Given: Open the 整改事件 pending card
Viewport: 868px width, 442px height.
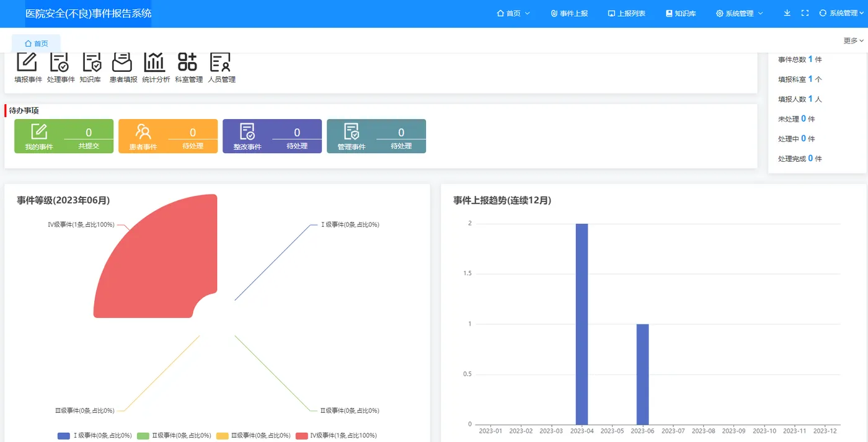Looking at the screenshot, I should click(x=272, y=136).
